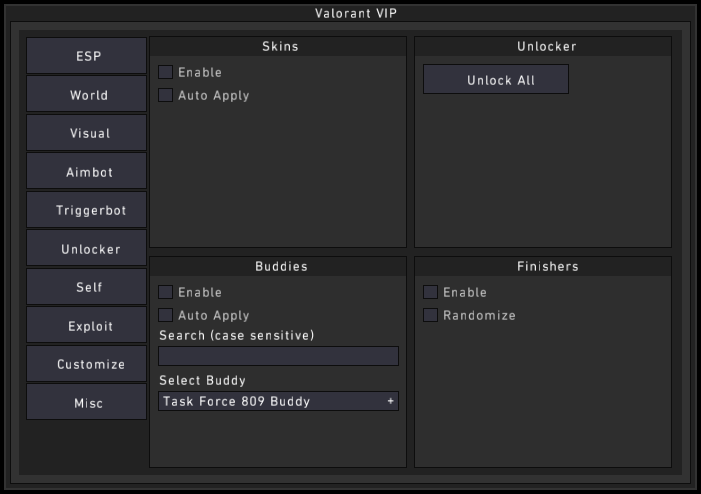Click the plus icon on Select Buddy combo
This screenshot has width=701, height=494.
[390, 401]
